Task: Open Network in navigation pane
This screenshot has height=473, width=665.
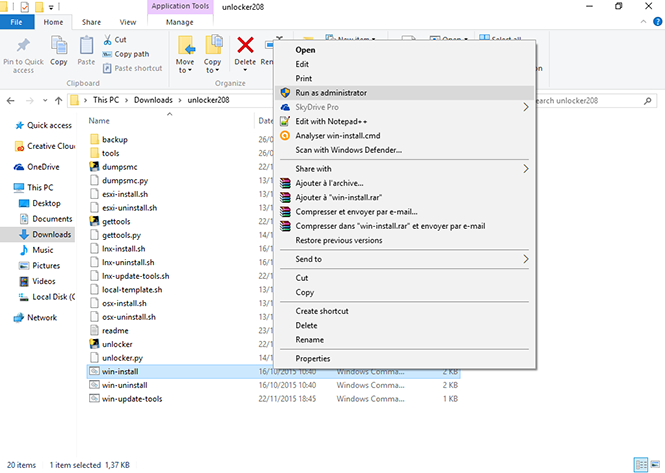Action: pyautogui.click(x=35, y=317)
